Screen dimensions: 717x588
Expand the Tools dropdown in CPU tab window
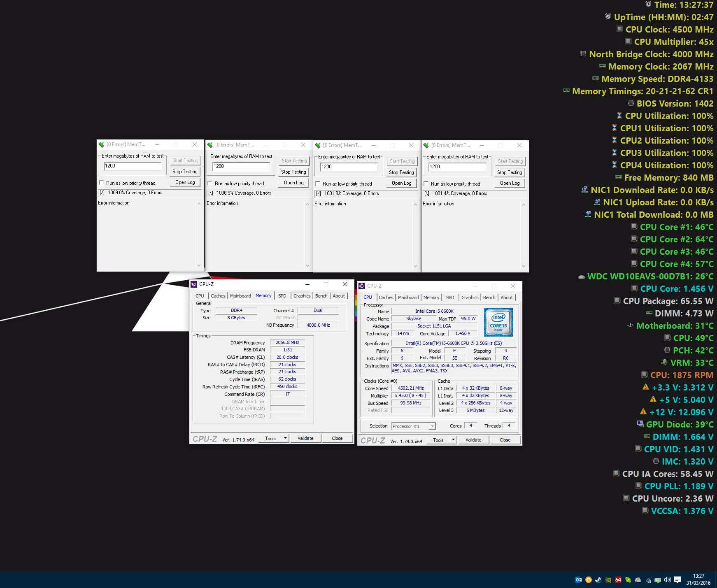pyautogui.click(x=453, y=440)
